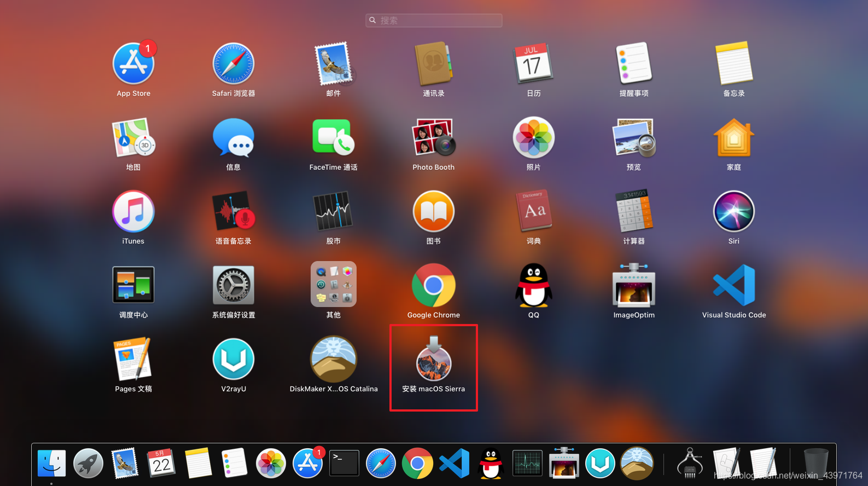Open 备忘录 notes in the Launchpad grid
The width and height of the screenshot is (868, 486).
coord(734,63)
